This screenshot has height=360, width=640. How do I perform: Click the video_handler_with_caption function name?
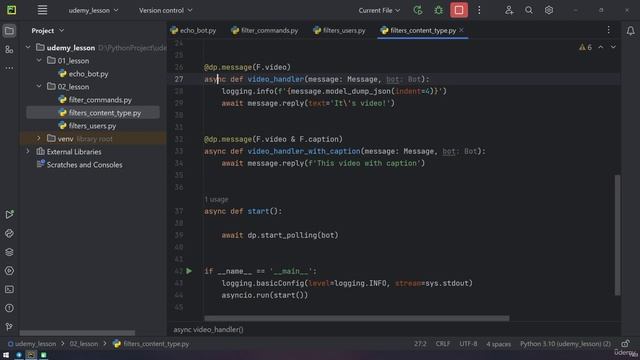[304, 151]
